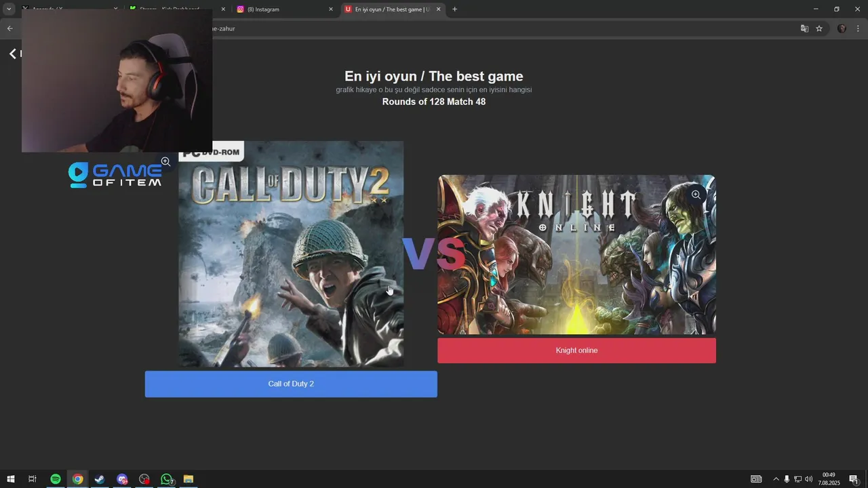The image size is (868, 488).
Task: Go back with the page's left chevron
Action: pyautogui.click(x=12, y=54)
